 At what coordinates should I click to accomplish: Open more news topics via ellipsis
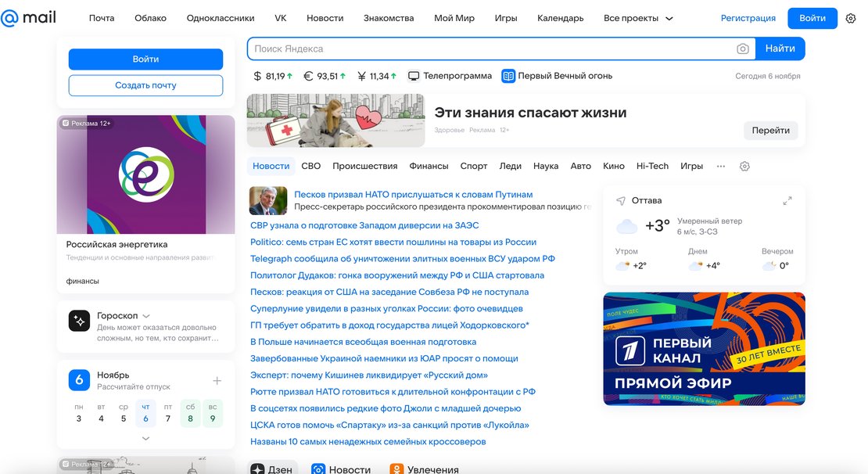point(721,166)
